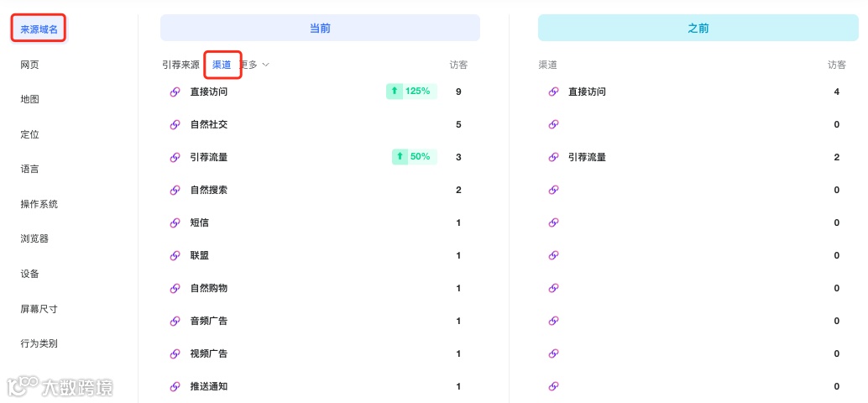Select the 操作系统 sidebar item
This screenshot has height=403, width=868.
[x=39, y=204]
